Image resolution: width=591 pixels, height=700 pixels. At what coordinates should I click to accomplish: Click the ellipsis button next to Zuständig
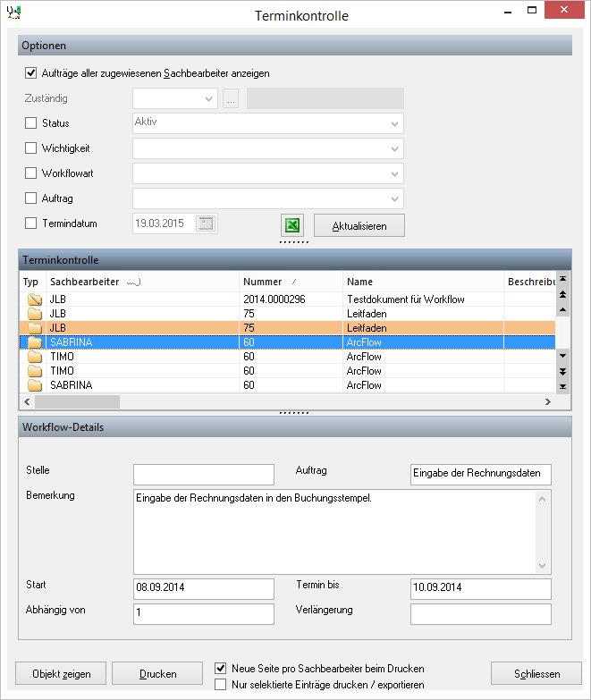(231, 98)
